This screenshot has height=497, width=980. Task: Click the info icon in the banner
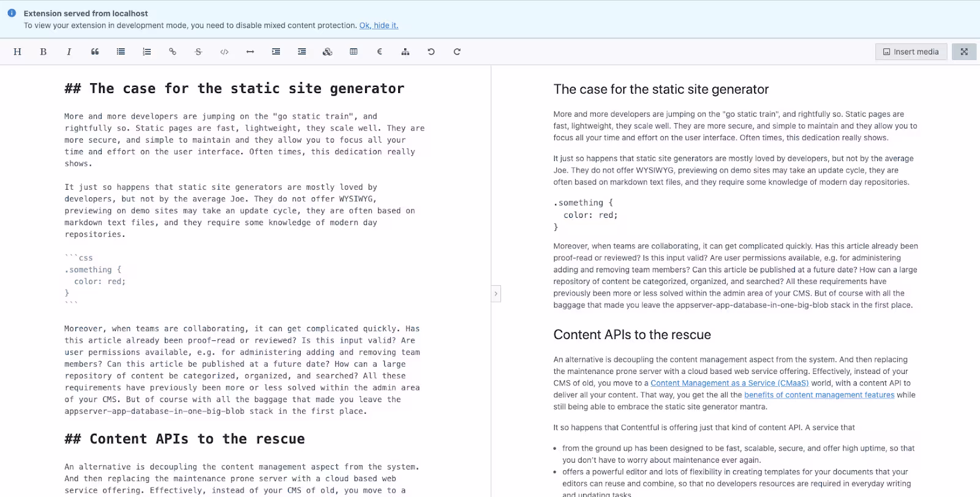click(12, 13)
